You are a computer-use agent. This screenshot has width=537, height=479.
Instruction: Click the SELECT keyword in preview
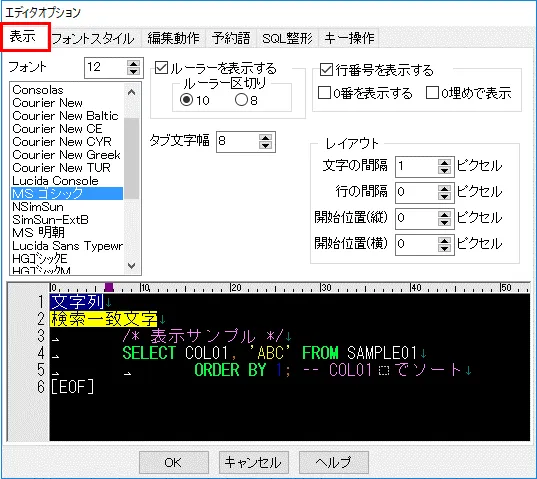[x=149, y=353]
